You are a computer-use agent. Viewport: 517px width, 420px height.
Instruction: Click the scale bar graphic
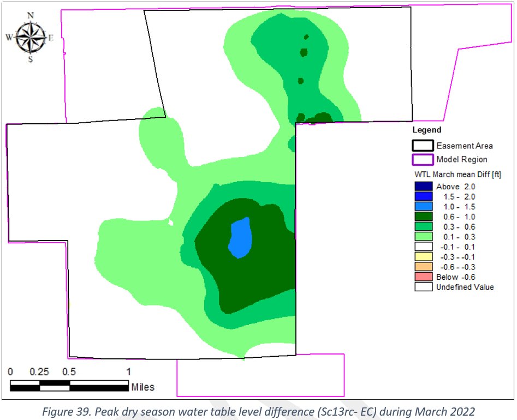[69, 386]
